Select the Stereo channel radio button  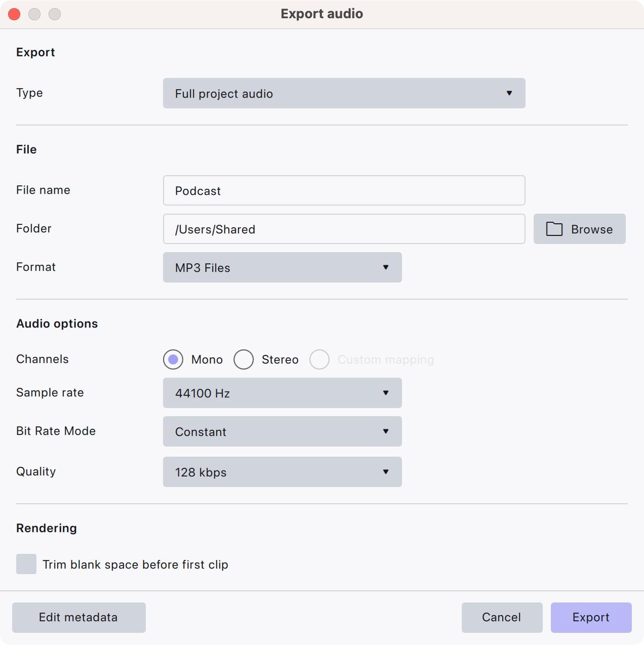click(244, 359)
